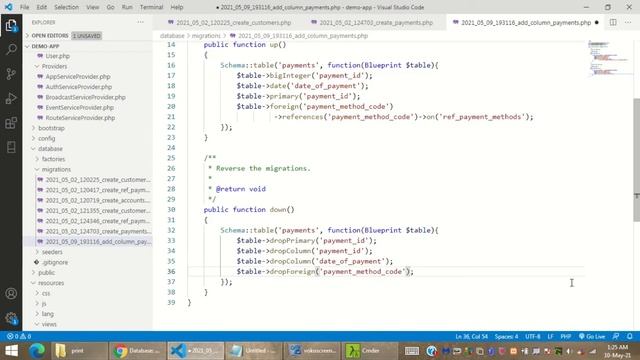Open the Accounts menu icon

(x=11, y=293)
